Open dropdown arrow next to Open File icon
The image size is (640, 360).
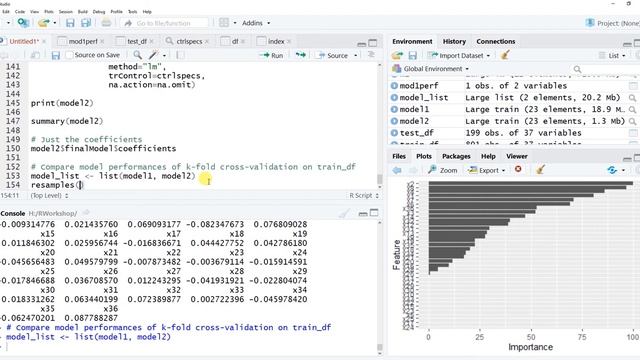pos(55,23)
